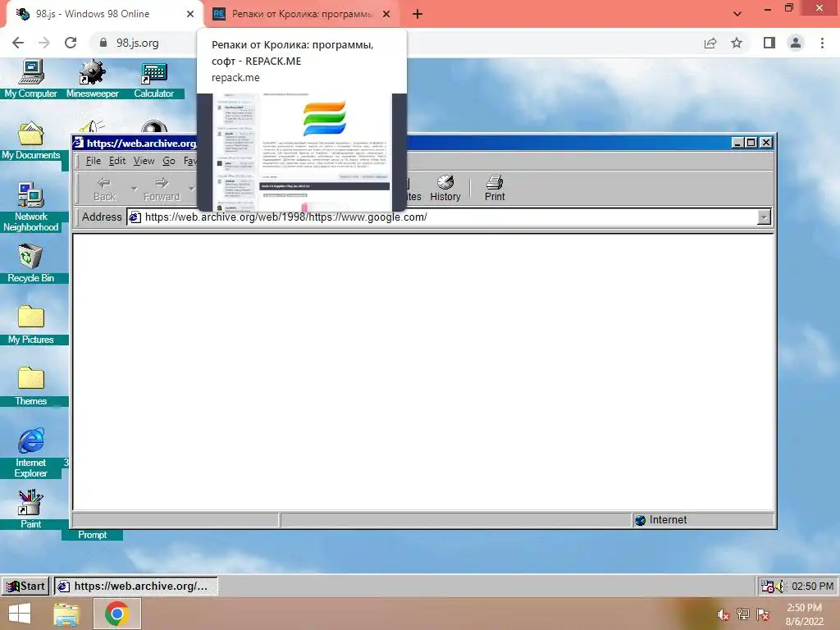840x630 pixels.
Task: Open the Recycle Bin
Action: tap(31, 262)
